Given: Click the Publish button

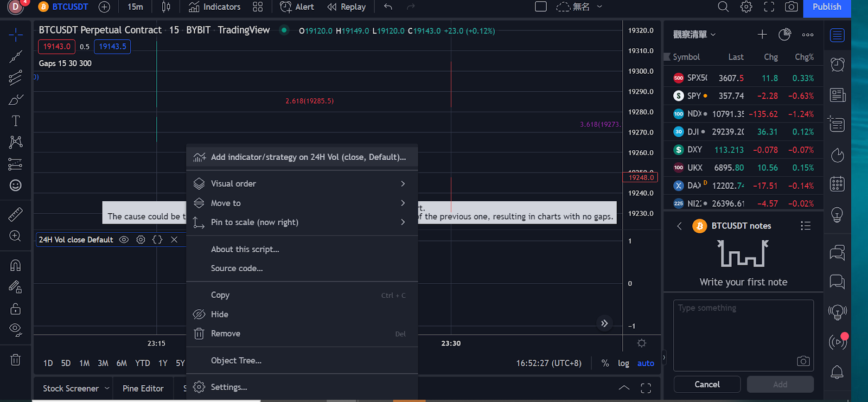Looking at the screenshot, I should pos(826,7).
